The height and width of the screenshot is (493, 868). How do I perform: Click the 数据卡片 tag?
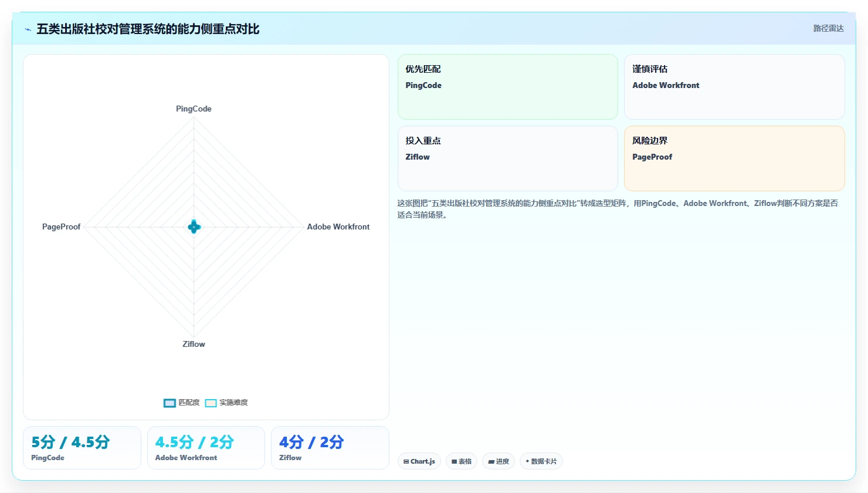tap(541, 461)
